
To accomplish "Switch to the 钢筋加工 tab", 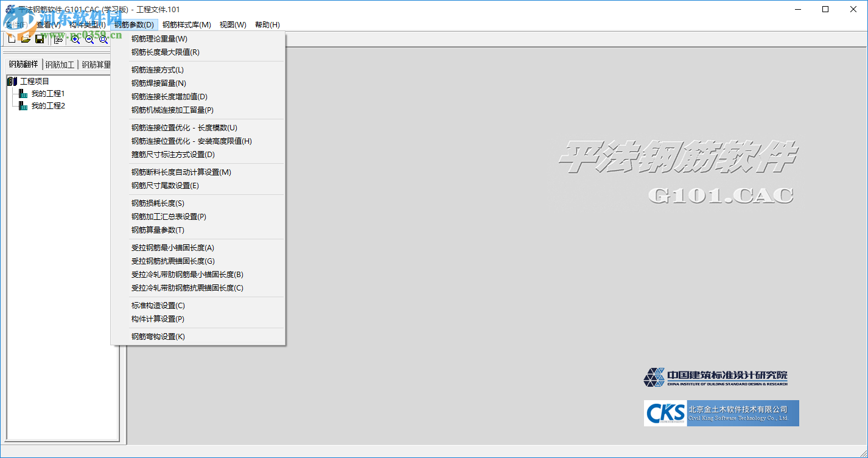I will 60,65.
